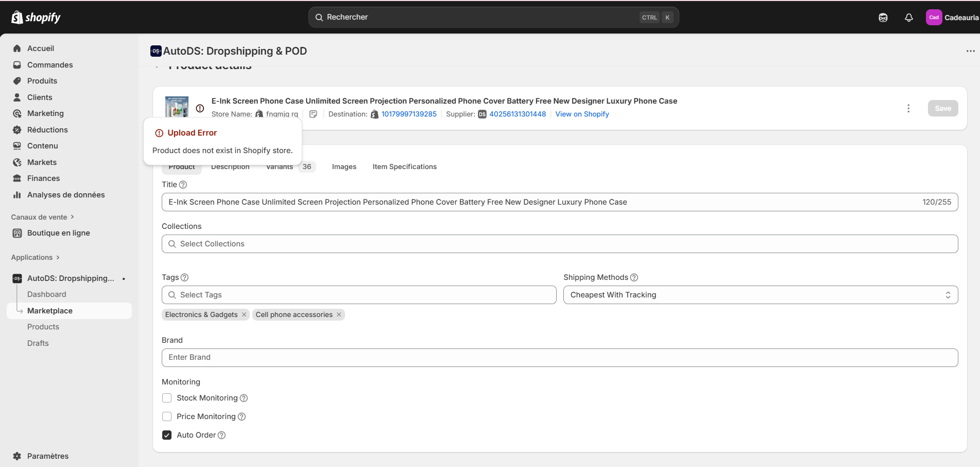Click the View on Shopify link

[582, 114]
